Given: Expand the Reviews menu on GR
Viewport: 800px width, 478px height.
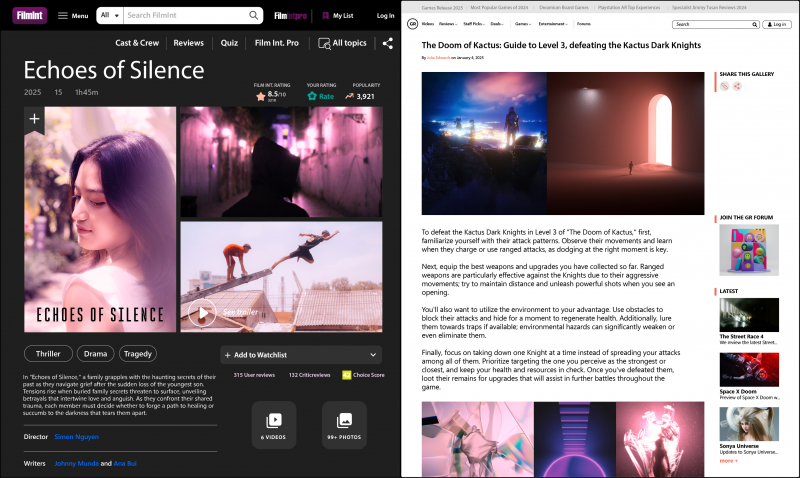Looking at the screenshot, I should 448,23.
